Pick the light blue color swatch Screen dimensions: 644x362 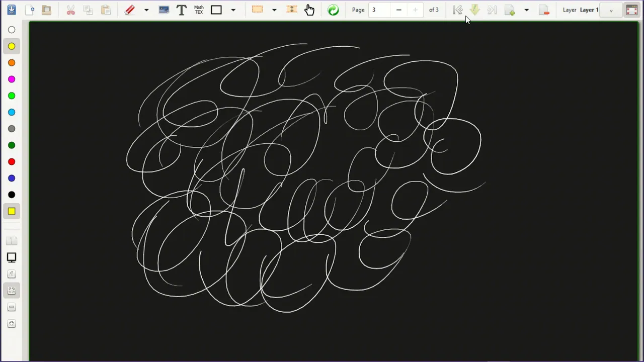pos(12,112)
